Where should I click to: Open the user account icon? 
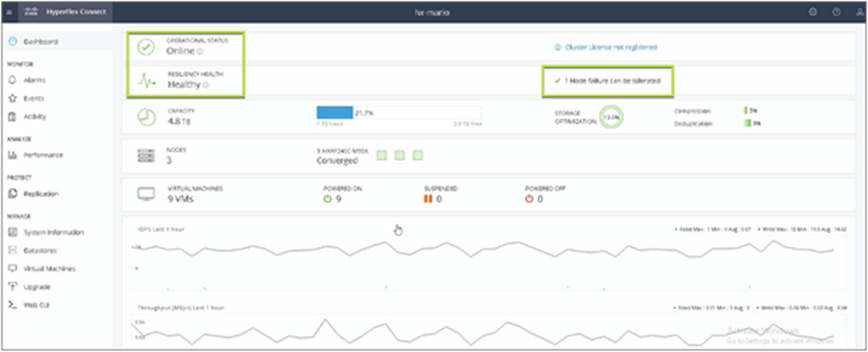(x=859, y=11)
